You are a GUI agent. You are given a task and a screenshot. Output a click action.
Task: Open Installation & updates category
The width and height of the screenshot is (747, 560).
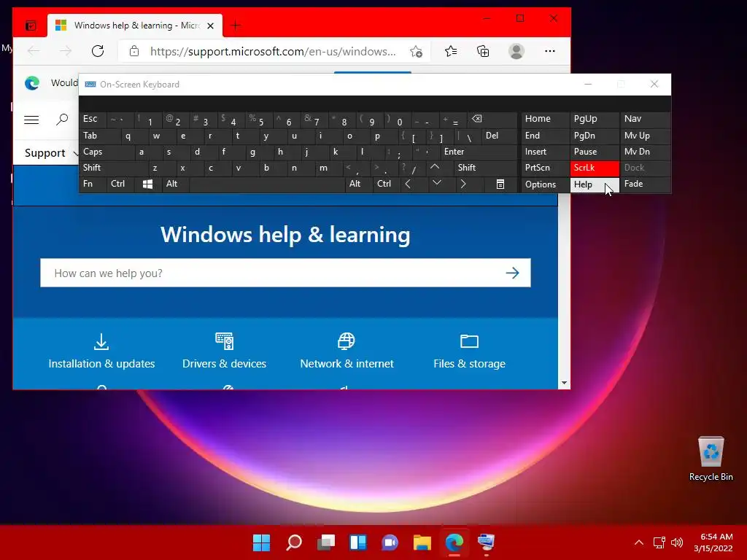(x=101, y=352)
